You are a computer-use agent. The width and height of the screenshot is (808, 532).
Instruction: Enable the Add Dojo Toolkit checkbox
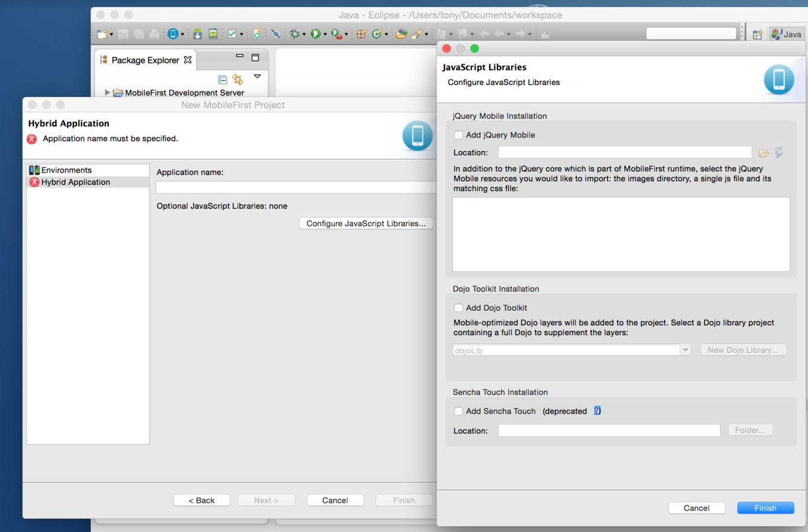tap(458, 307)
